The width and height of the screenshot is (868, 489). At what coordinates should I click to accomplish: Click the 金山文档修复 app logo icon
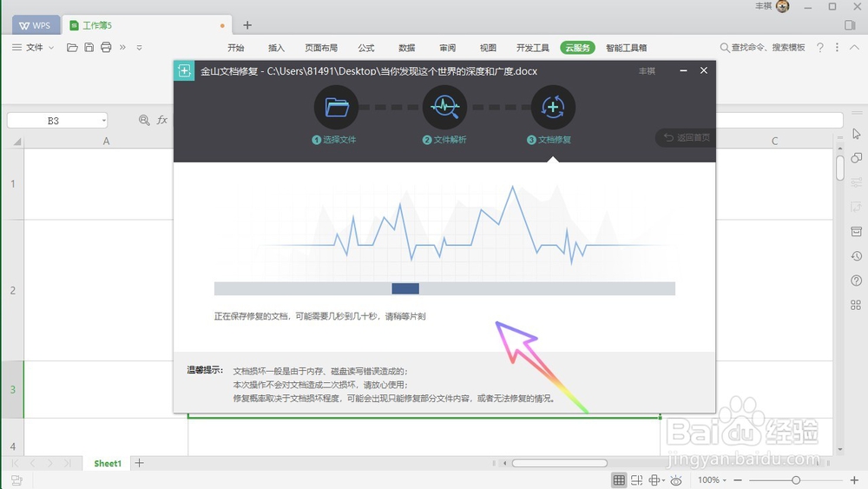184,71
